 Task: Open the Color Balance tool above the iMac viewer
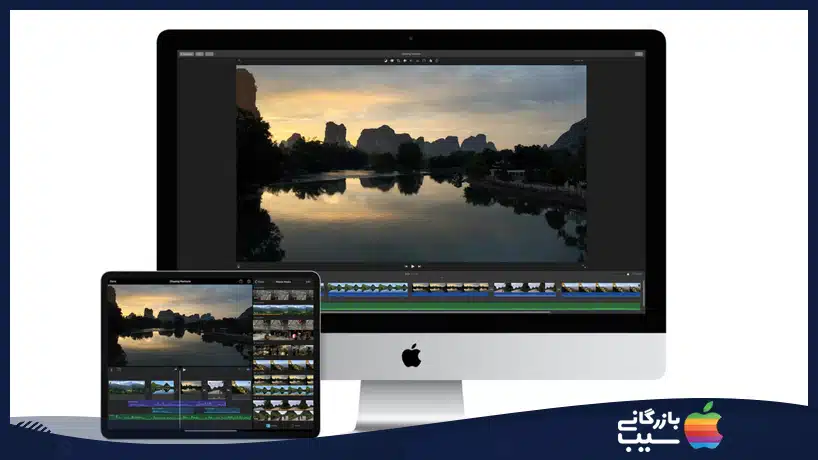386,61
